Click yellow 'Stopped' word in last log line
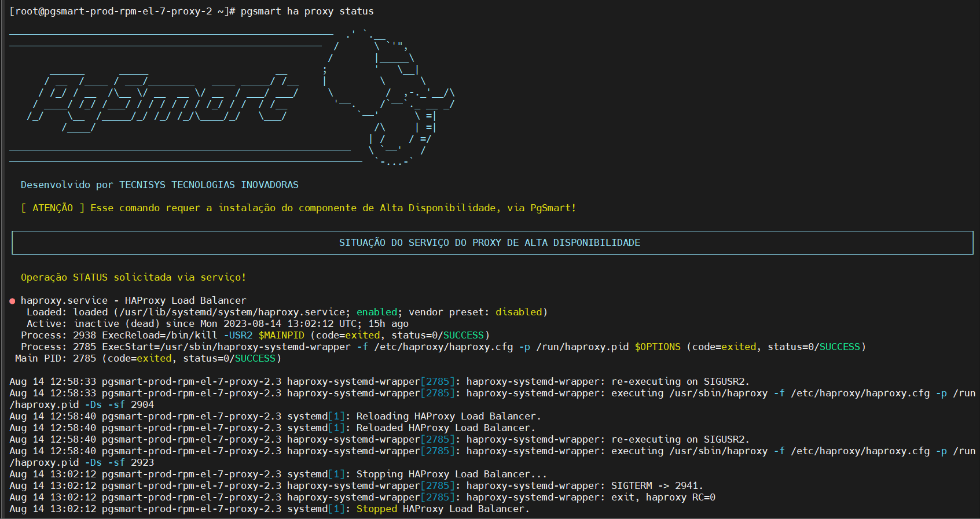This screenshot has height=519, width=980. (377, 509)
